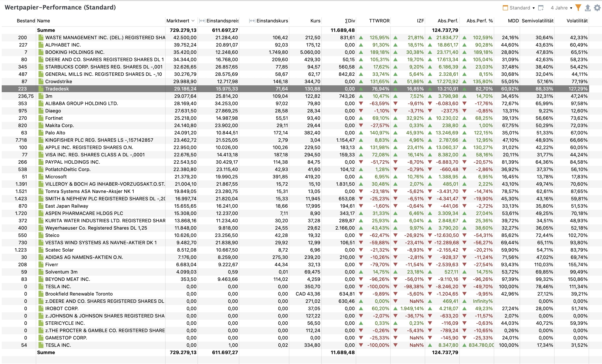Select the Microsoft security row

click(x=56, y=177)
